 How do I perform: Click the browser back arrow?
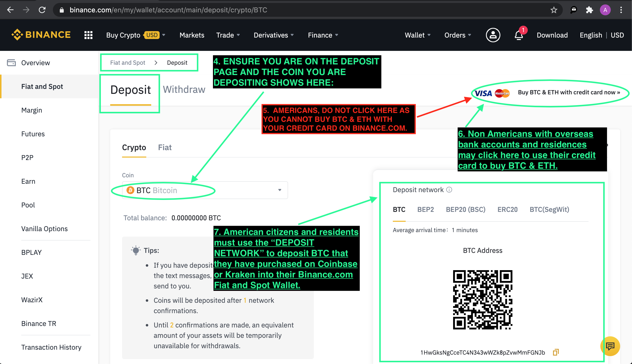[10, 10]
